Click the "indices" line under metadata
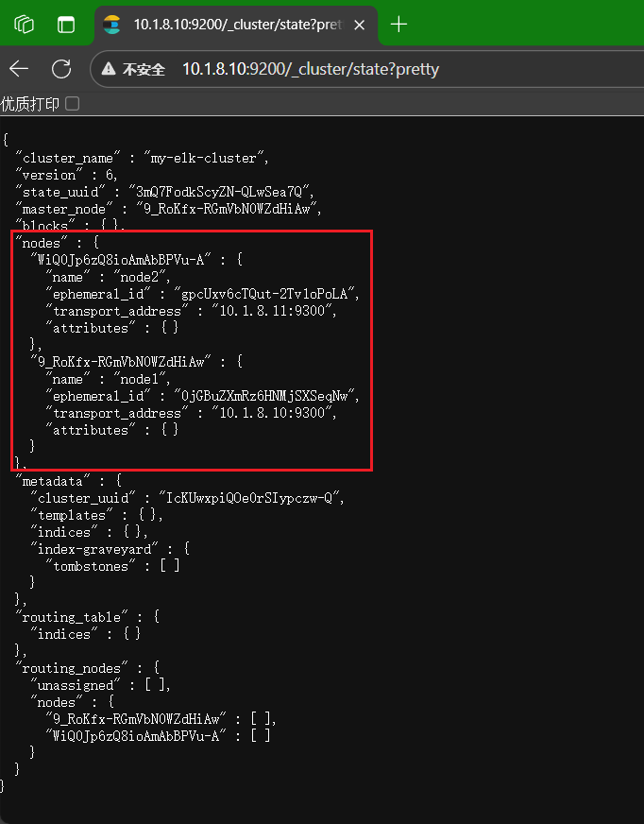 coord(89,532)
